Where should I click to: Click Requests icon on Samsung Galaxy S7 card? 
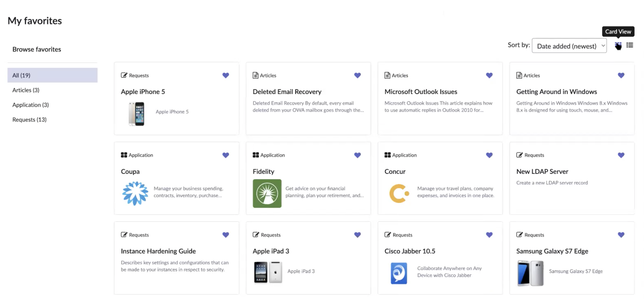tap(519, 235)
